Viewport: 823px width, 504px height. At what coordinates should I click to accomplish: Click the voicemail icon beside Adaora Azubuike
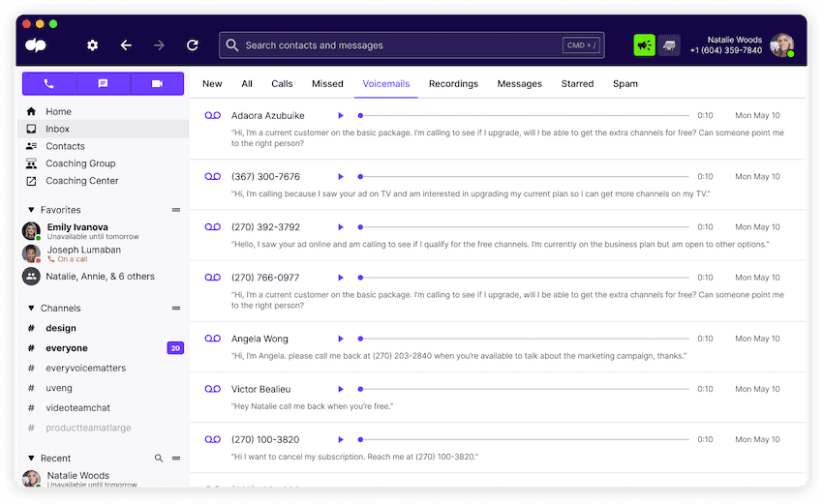pyautogui.click(x=213, y=116)
